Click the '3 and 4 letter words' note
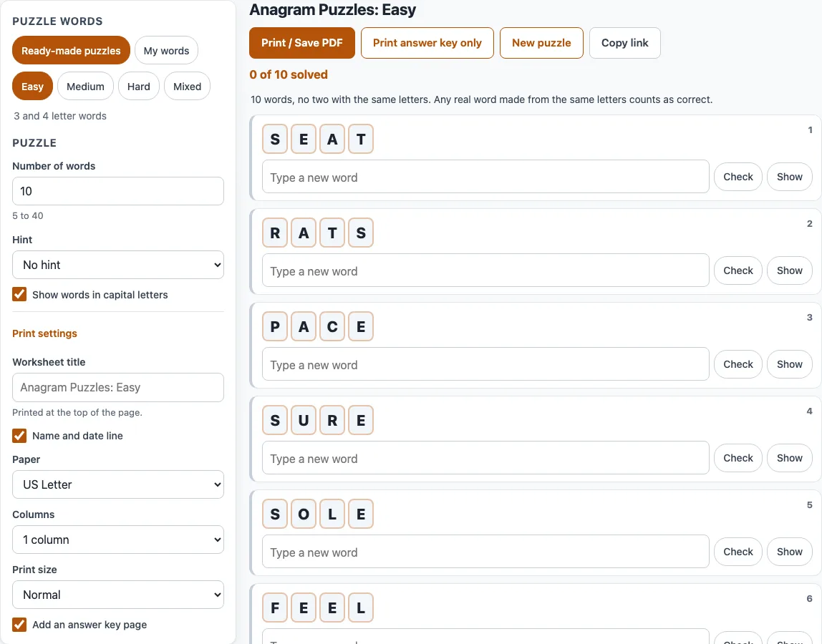822x644 pixels. coord(59,116)
